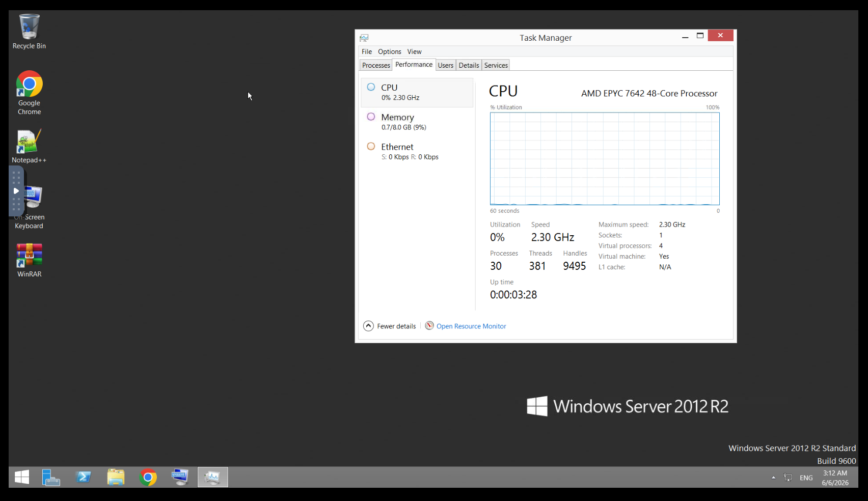Screen dimensions: 868x501
Task: Click the Task Manager title bar icon
Action: pos(364,38)
